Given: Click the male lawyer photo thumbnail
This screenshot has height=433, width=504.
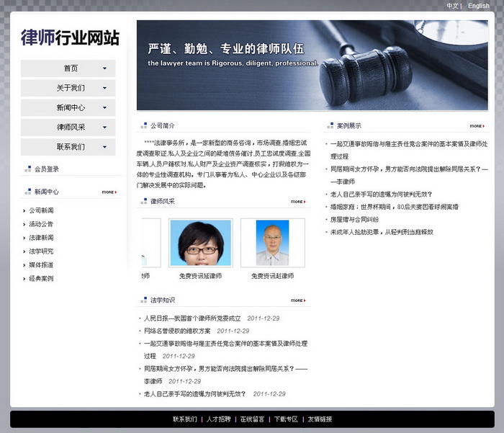Looking at the screenshot, I should click(x=272, y=243).
